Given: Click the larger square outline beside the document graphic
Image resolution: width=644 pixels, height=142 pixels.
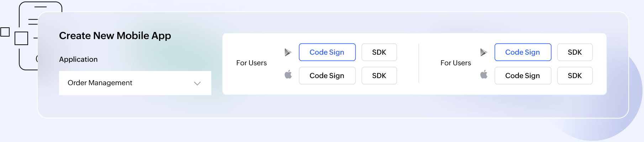Looking at the screenshot, I should 21,38.
